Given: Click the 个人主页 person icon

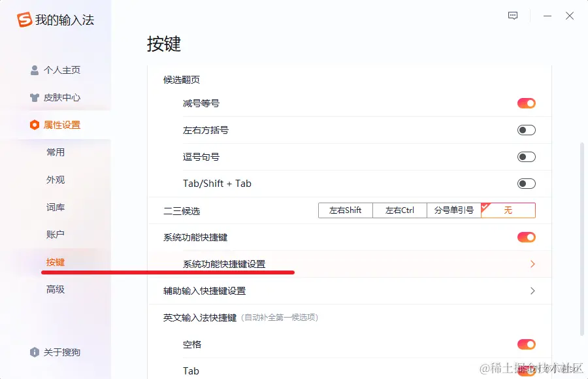Looking at the screenshot, I should pyautogui.click(x=35, y=70).
